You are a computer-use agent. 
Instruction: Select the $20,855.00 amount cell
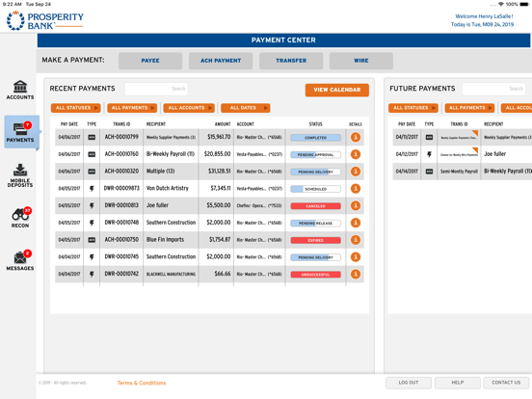pos(217,154)
